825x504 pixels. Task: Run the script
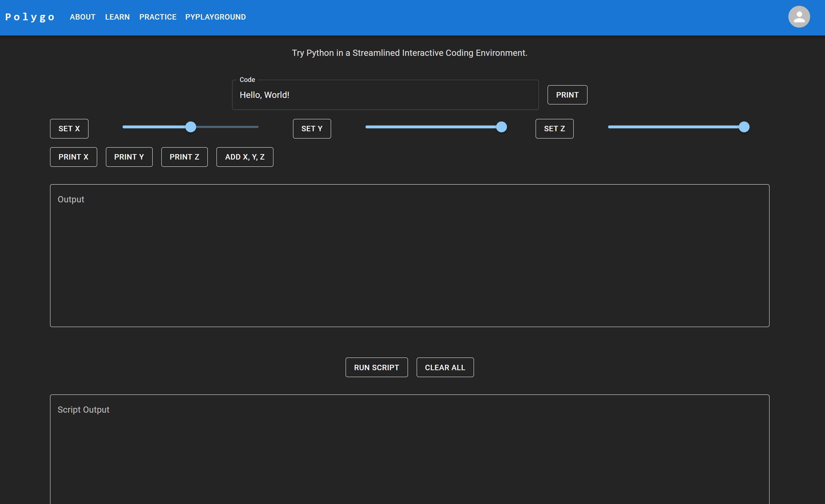[x=376, y=367]
